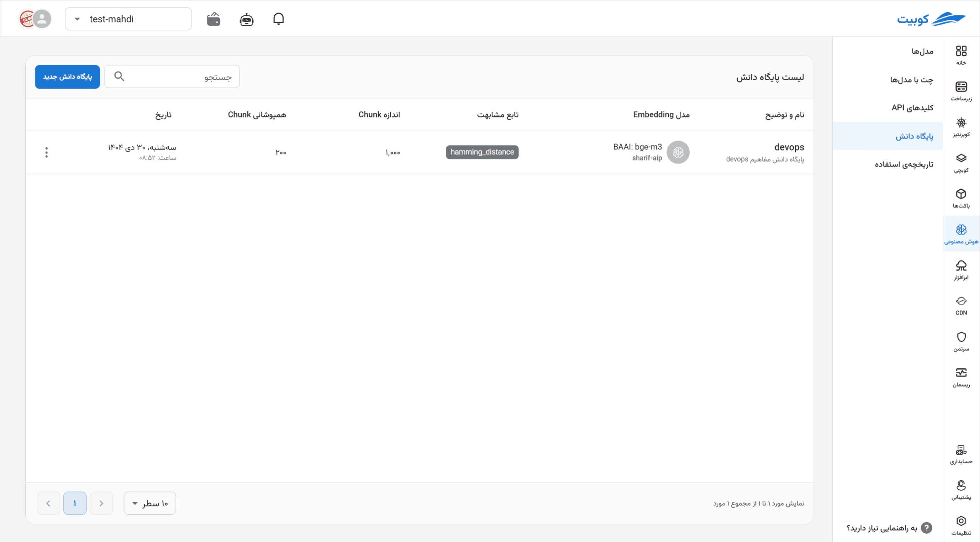The height and width of the screenshot is (542, 980).
Task: Click the ساعت: ۰۸:۵۲ time text
Action: 158,158
